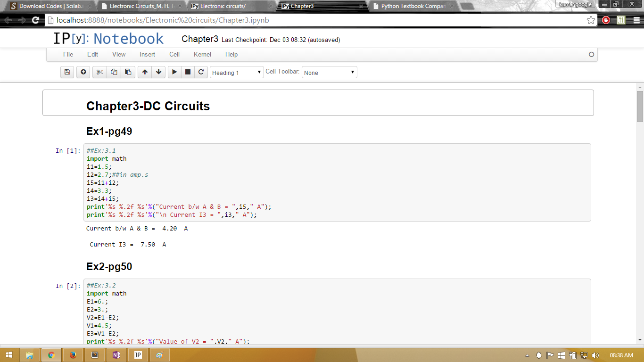Switch to the Download Codes Scilab tab
This screenshot has width=644, height=362.
coord(49,6)
